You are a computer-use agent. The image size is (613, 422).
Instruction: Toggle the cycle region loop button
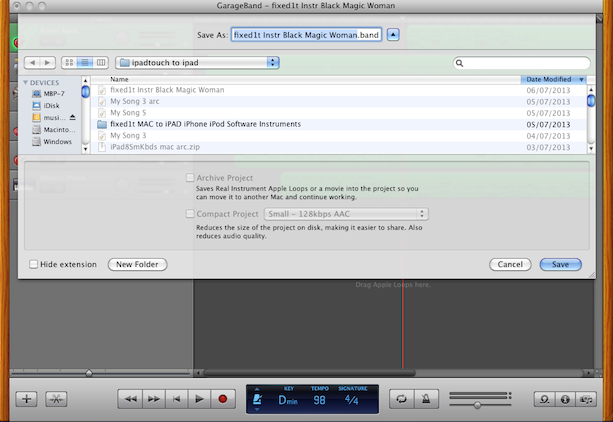click(x=401, y=399)
